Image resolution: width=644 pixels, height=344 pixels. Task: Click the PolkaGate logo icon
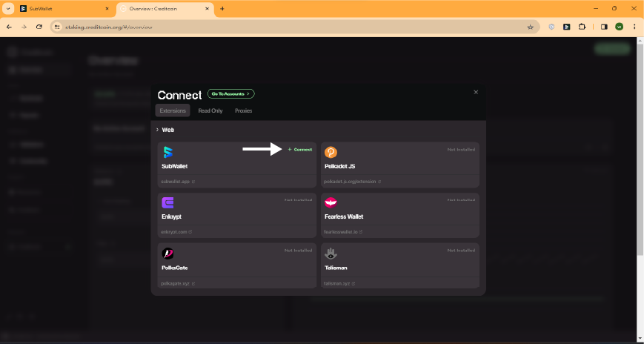167,254
